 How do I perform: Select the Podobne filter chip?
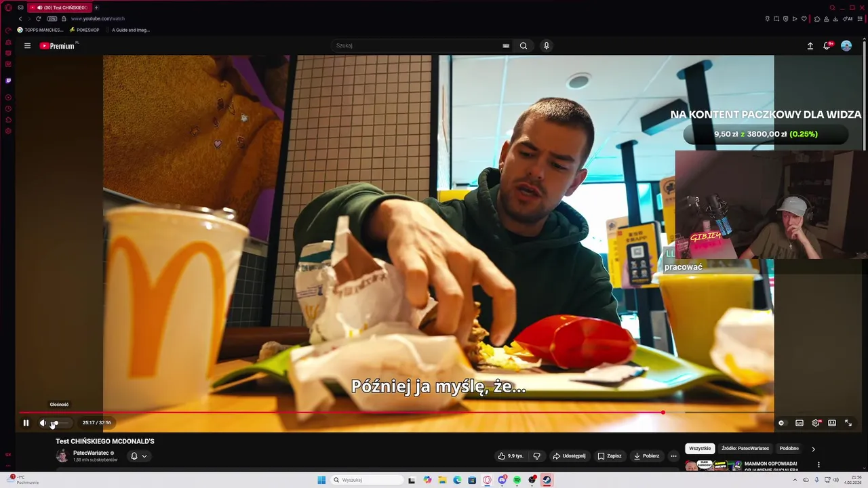pos(789,449)
